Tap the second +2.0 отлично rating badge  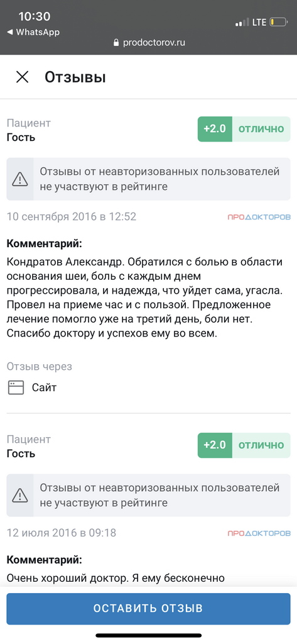tap(244, 445)
